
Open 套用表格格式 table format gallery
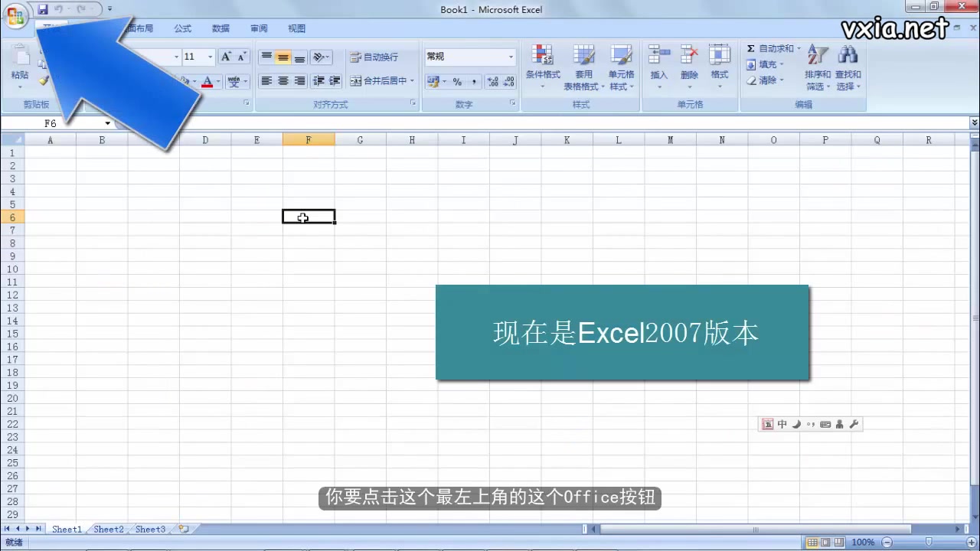tap(584, 67)
